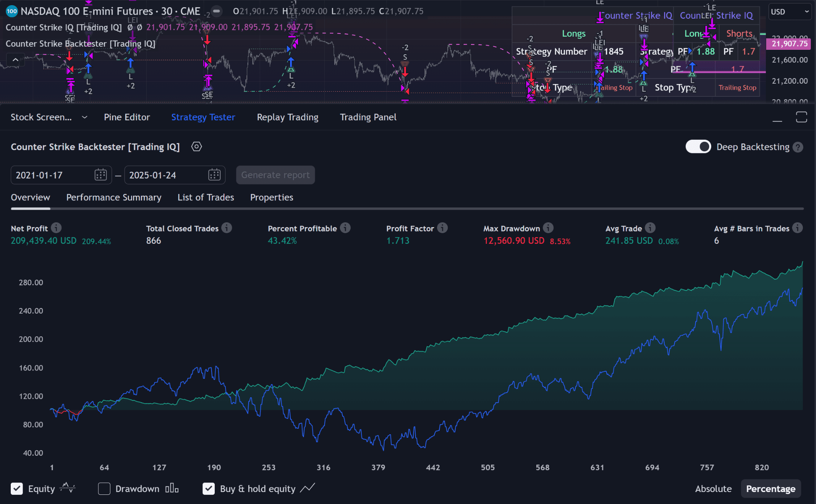This screenshot has width=816, height=504.
Task: Click the minus icon beside CME
Action: coord(216,11)
